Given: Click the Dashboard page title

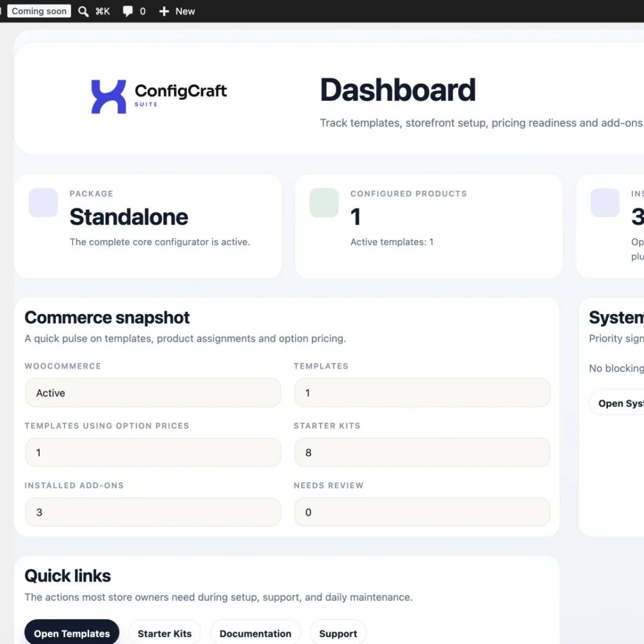Looking at the screenshot, I should click(398, 90).
